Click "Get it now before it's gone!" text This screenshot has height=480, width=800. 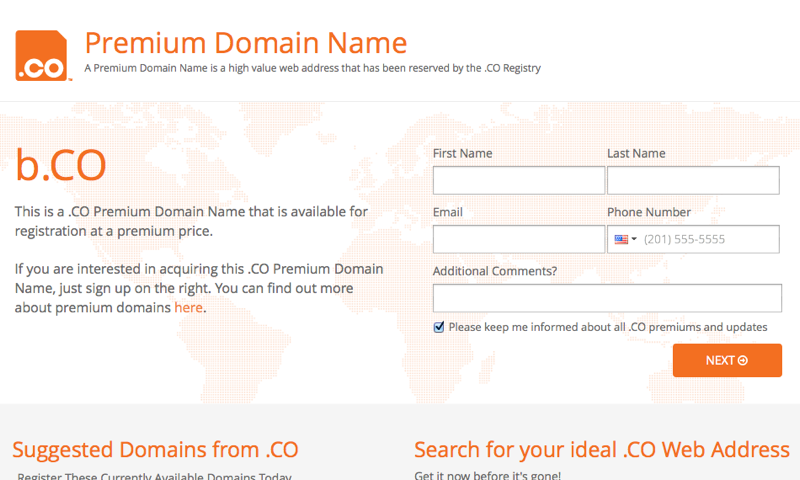pos(488,475)
